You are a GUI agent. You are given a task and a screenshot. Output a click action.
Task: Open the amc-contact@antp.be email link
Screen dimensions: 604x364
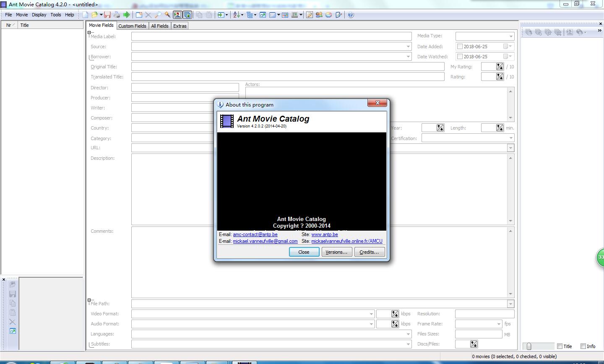point(255,234)
